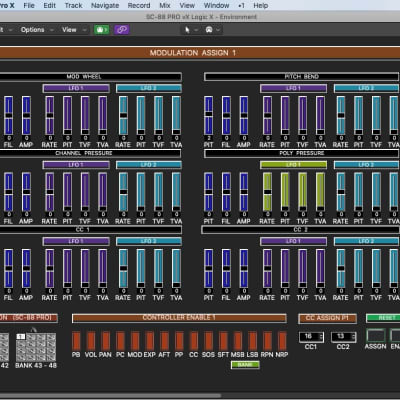Adjust the Mod Wheel LFO 2 RATE slider
400x400 pixels.
coord(123,115)
